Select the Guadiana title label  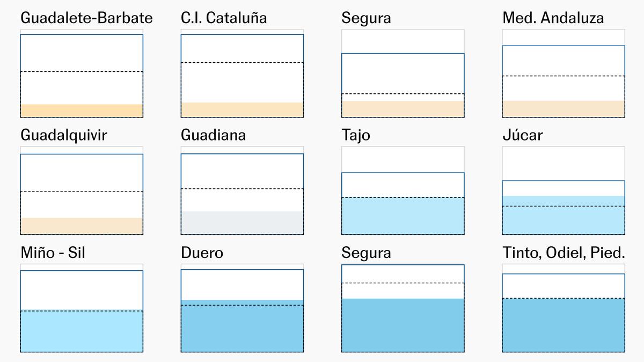(x=213, y=135)
